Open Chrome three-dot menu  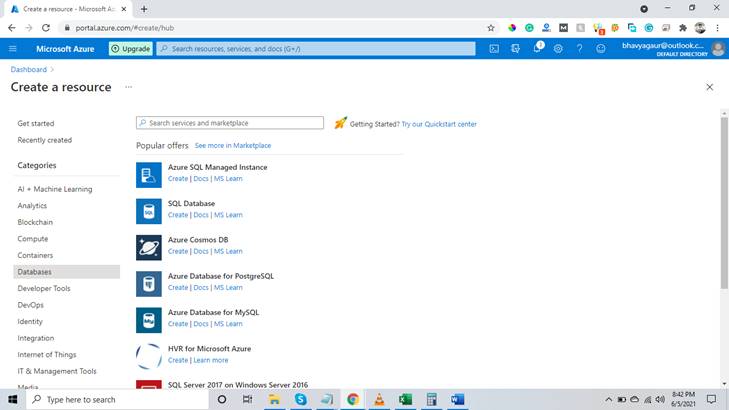click(x=717, y=28)
